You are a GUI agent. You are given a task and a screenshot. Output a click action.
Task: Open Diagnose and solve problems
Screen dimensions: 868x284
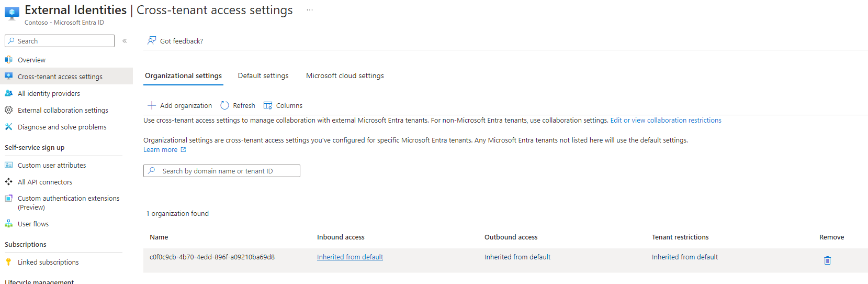(x=62, y=127)
